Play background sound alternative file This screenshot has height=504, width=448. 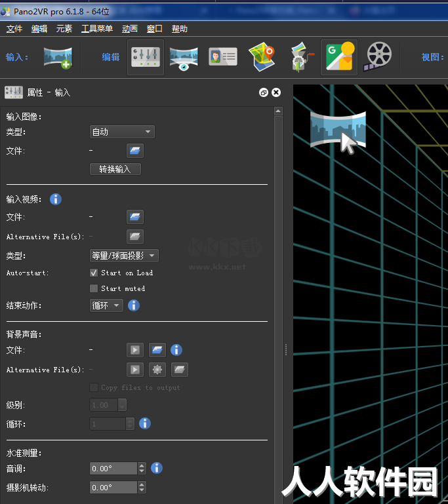tap(135, 370)
